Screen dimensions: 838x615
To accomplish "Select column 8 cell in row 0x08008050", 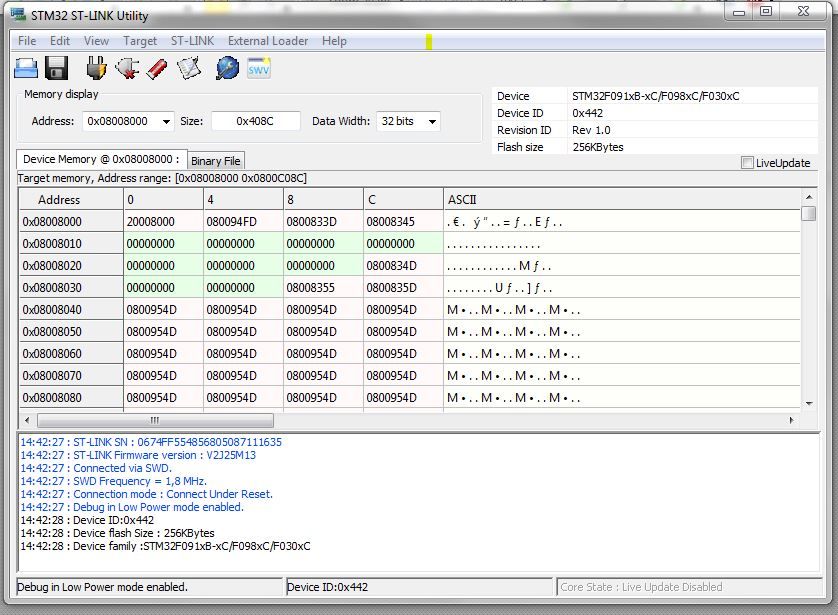I will coord(323,331).
